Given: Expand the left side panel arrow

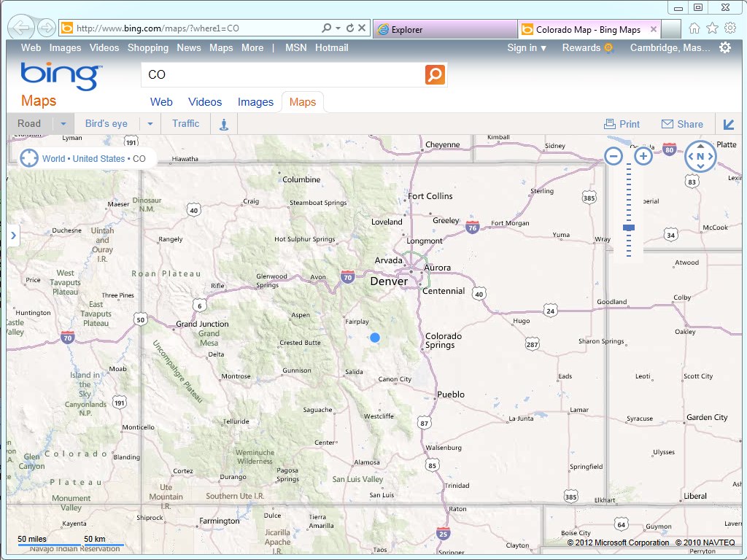Looking at the screenshot, I should (13, 236).
